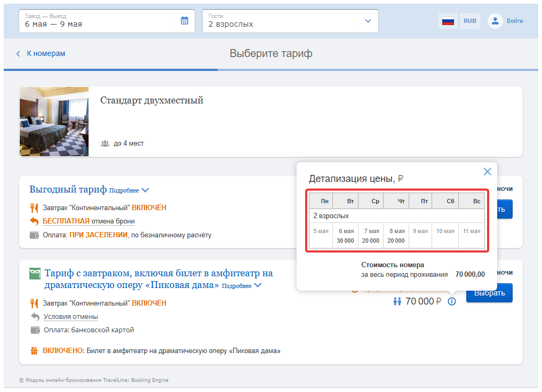Open the БЕСПЛАТНАЯ отмена брони link
Image resolution: width=542 pixels, height=392 pixels.
tap(89, 221)
